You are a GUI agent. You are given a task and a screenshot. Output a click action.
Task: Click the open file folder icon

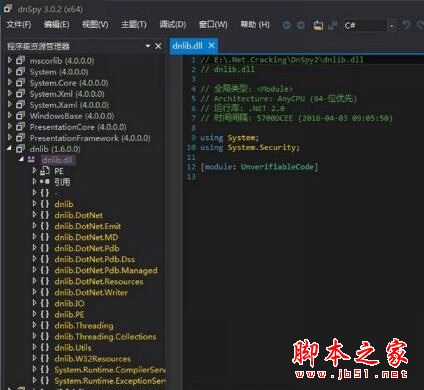[x=318, y=25]
